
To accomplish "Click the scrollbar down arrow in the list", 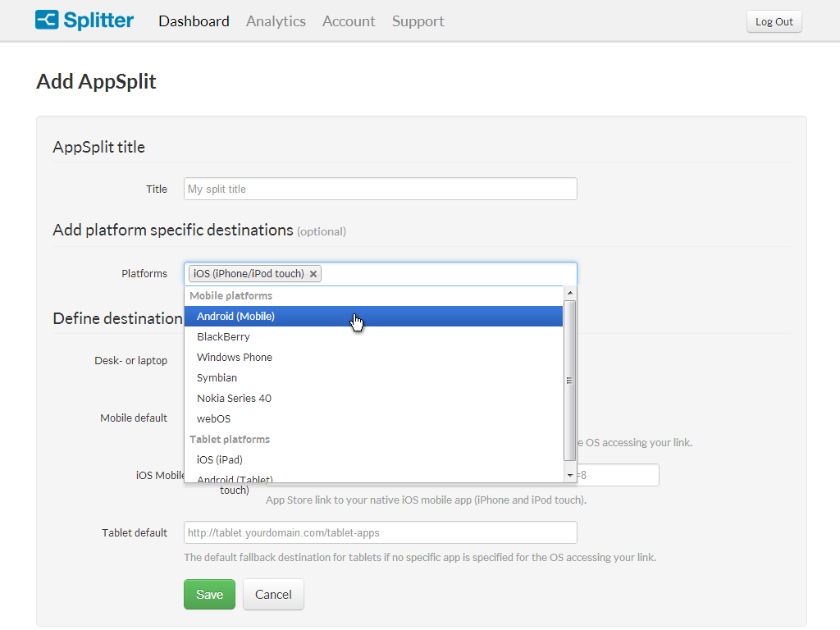I will (x=570, y=474).
